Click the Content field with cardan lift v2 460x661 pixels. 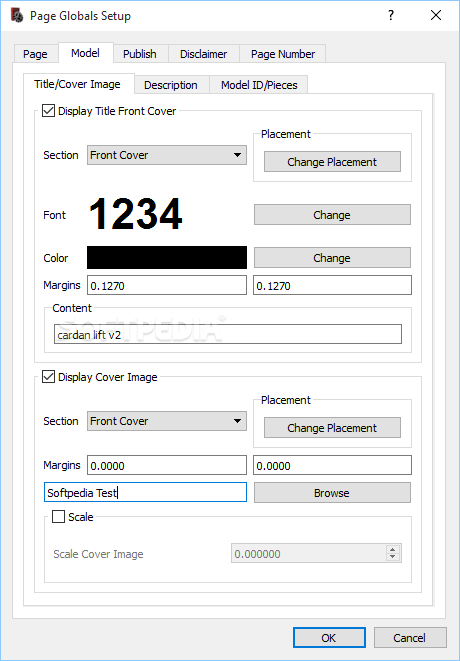pyautogui.click(x=228, y=334)
